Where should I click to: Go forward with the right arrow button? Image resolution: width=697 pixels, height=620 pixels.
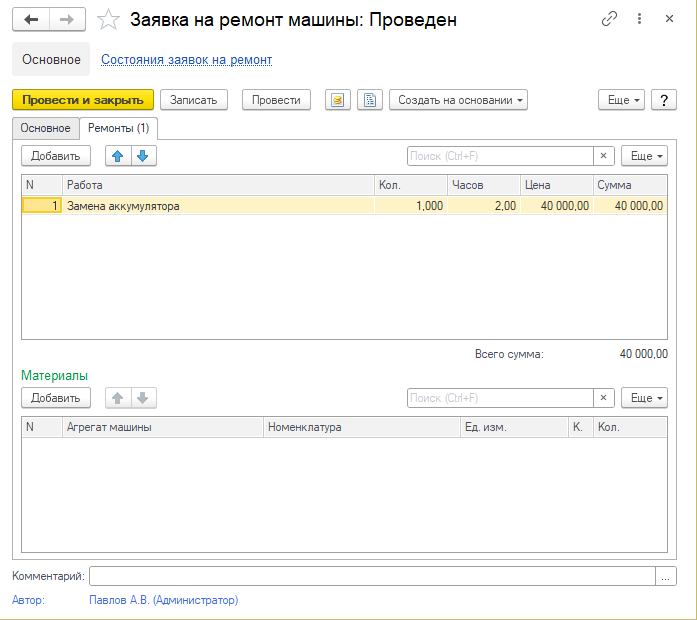pyautogui.click(x=67, y=20)
